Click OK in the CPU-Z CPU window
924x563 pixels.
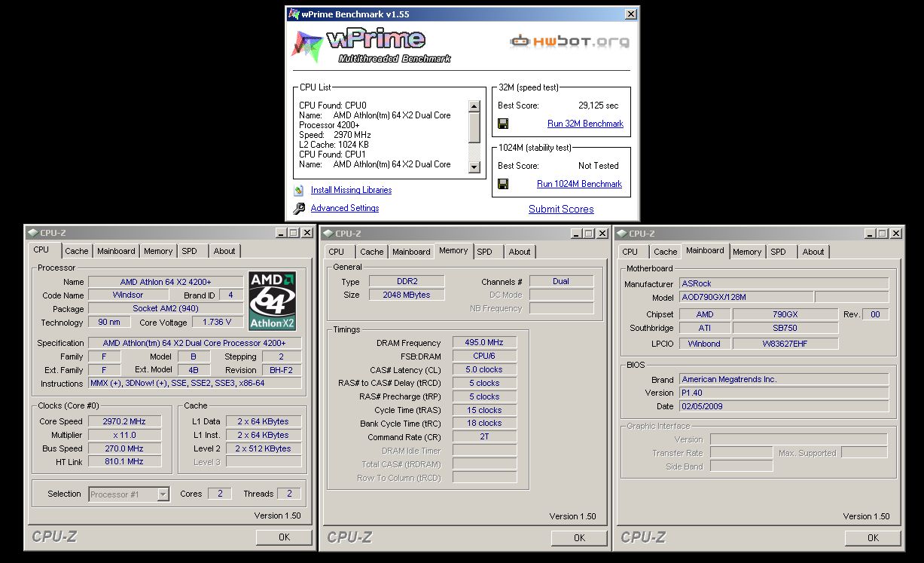point(284,537)
